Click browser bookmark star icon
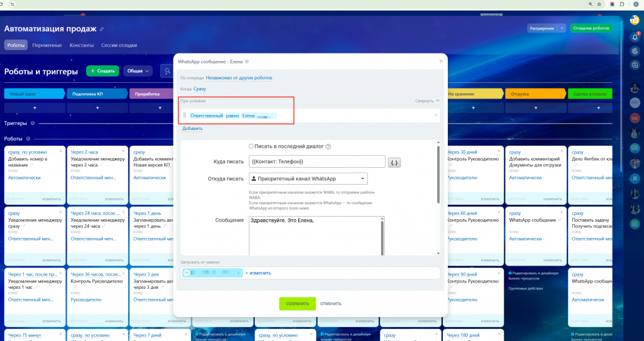 (x=599, y=4)
